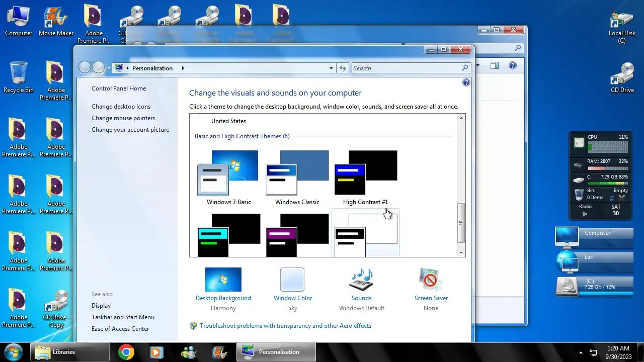Go to Control Panel Home

click(119, 88)
